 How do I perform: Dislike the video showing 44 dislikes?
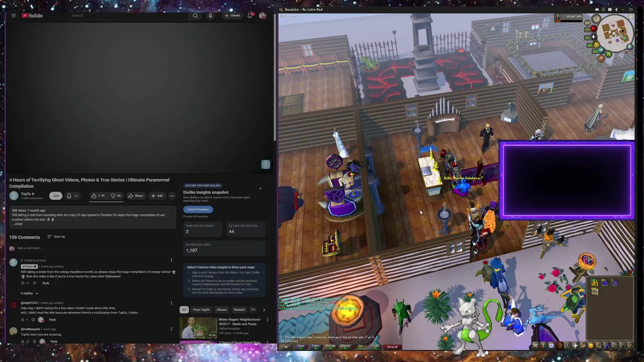[x=116, y=196]
